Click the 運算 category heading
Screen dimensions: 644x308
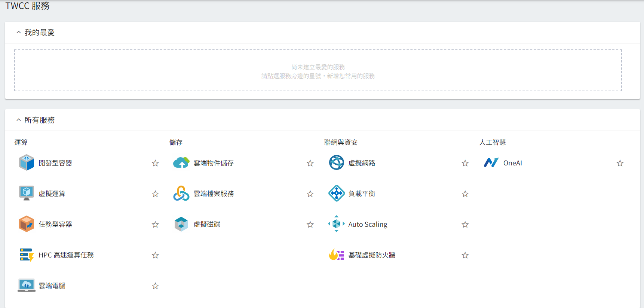point(21,142)
